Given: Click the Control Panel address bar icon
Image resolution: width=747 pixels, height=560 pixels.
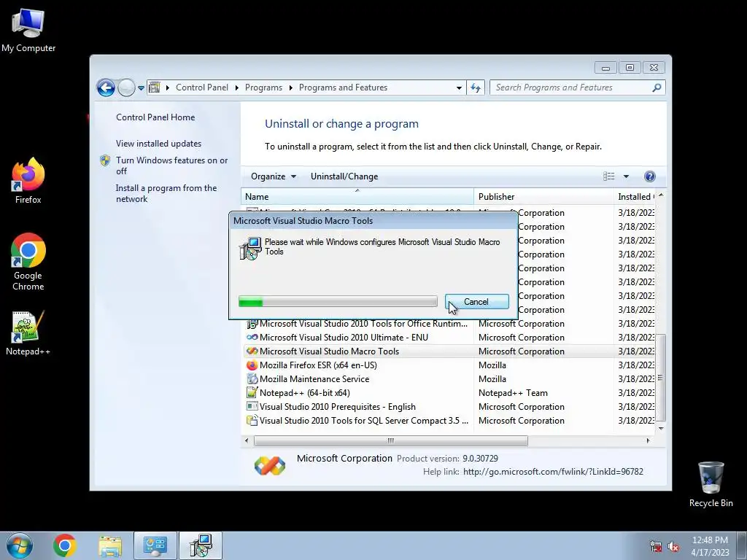Looking at the screenshot, I should [155, 87].
